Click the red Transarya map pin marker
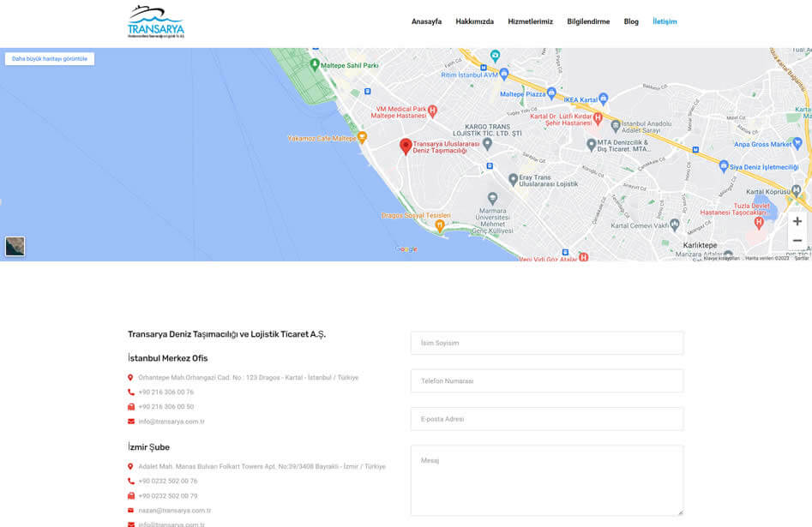Screen dimensions: 812x527 coord(406,146)
